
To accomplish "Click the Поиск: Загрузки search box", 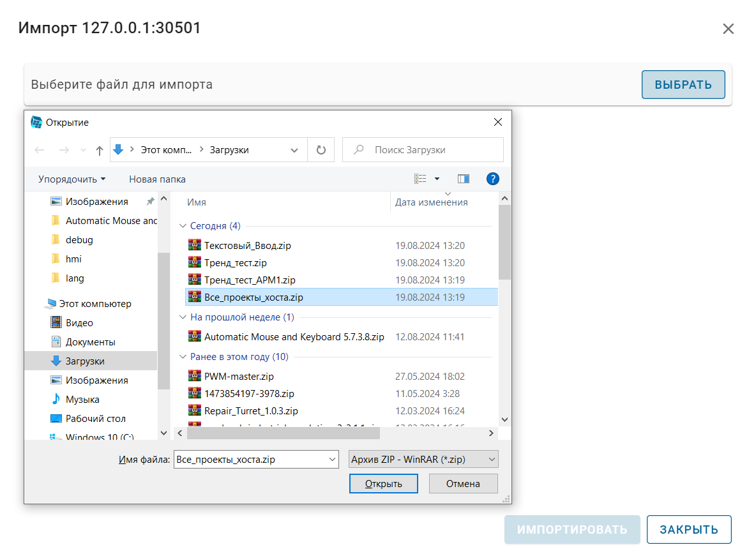I will [421, 149].
